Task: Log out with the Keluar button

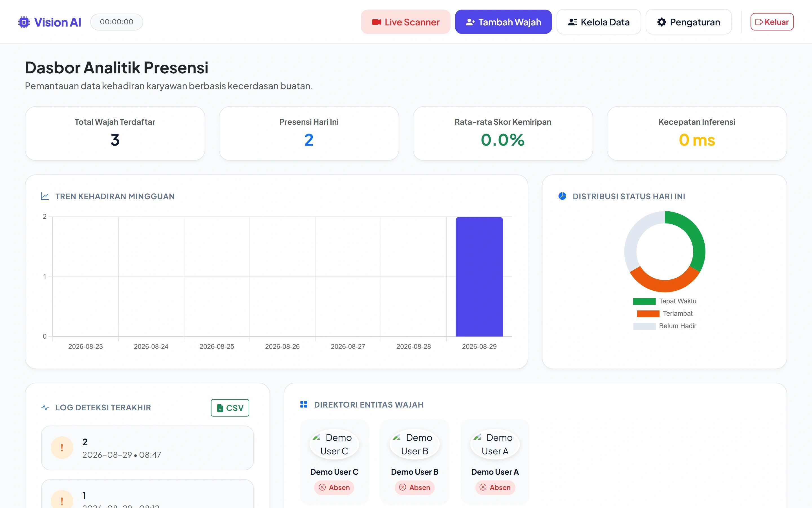Action: 772,22
